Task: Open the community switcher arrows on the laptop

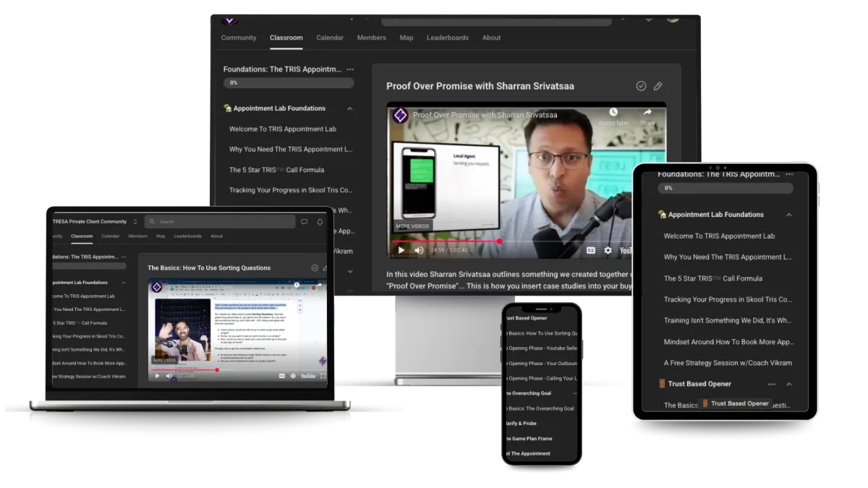Action: [x=135, y=222]
